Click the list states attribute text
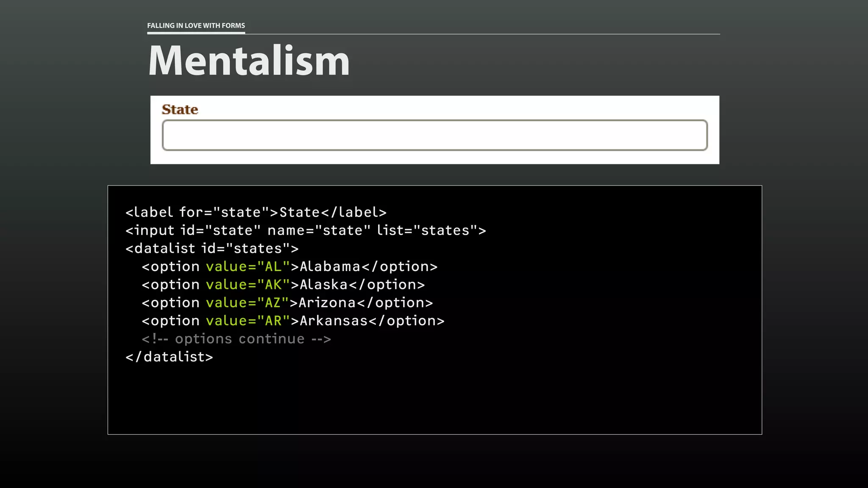The width and height of the screenshot is (868, 488). (427, 230)
